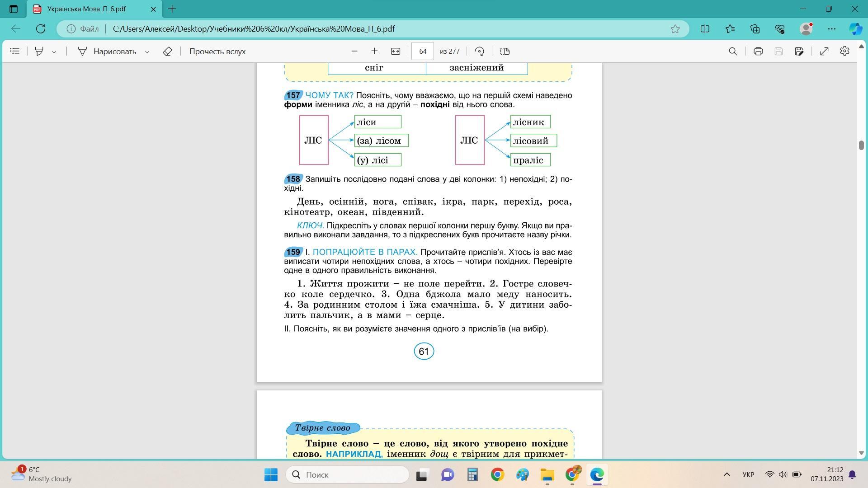Select the Українська Мова_П_6.pdf tab

pyautogui.click(x=86, y=9)
